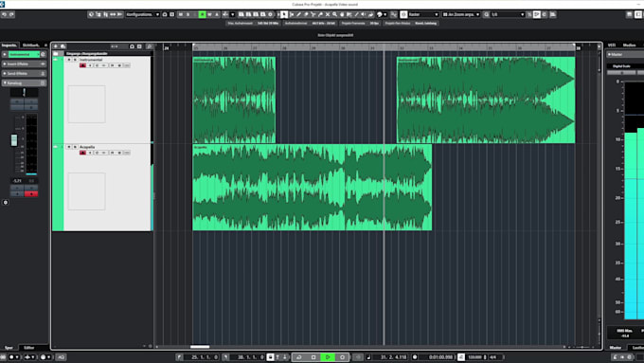Click the Play button in the transport bar

click(328, 357)
